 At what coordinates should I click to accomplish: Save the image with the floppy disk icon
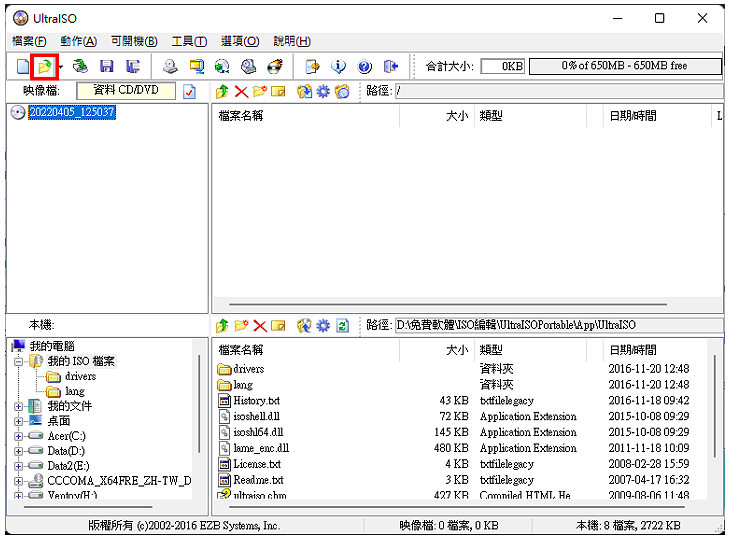107,67
